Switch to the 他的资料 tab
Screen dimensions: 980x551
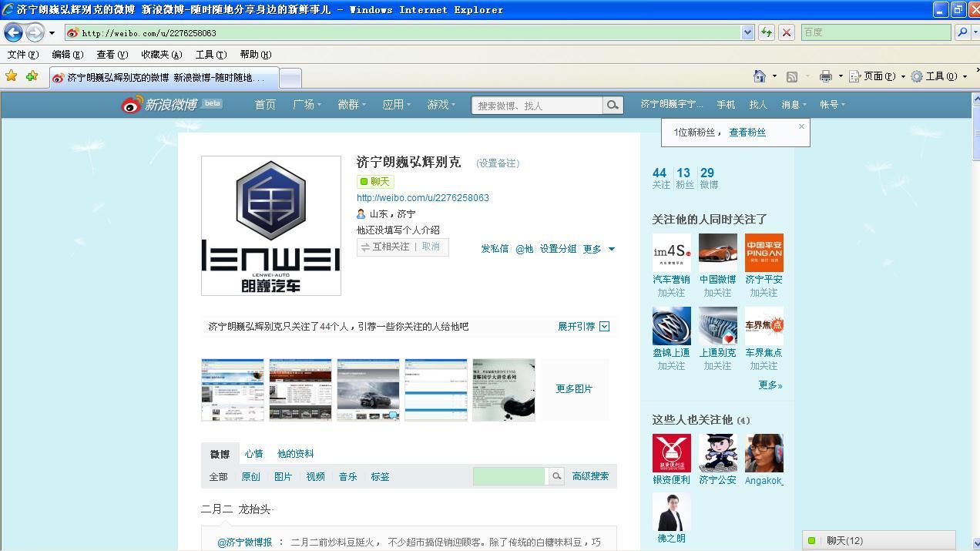(295, 454)
